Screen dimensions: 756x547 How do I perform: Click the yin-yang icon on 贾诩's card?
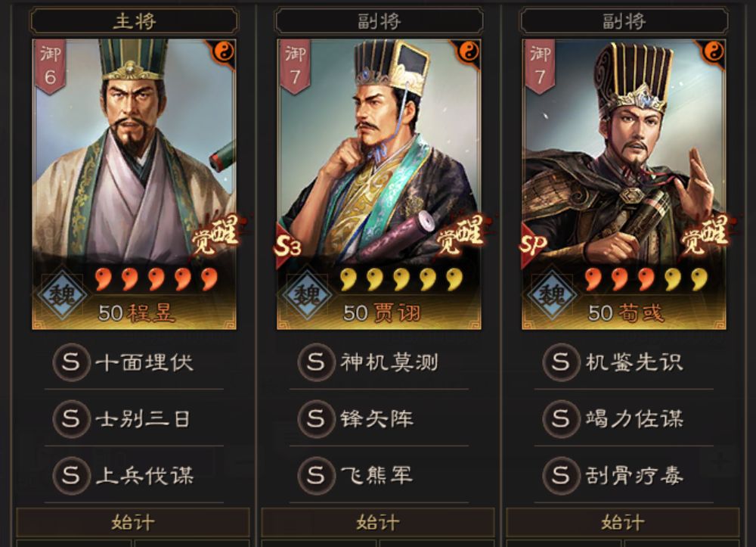click(468, 51)
